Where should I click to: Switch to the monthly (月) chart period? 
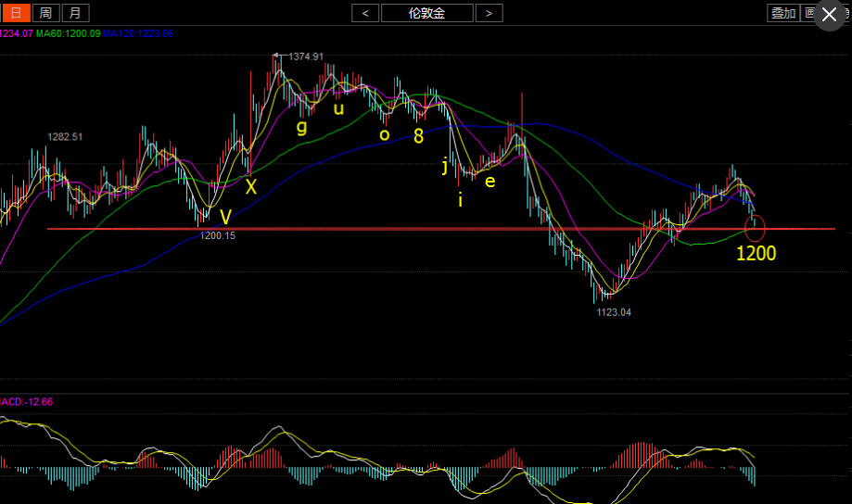76,12
